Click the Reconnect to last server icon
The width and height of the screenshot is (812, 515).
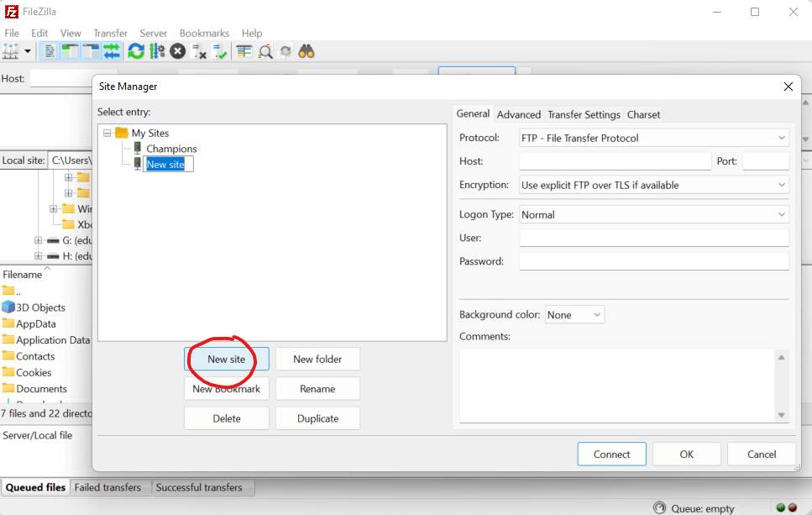220,51
